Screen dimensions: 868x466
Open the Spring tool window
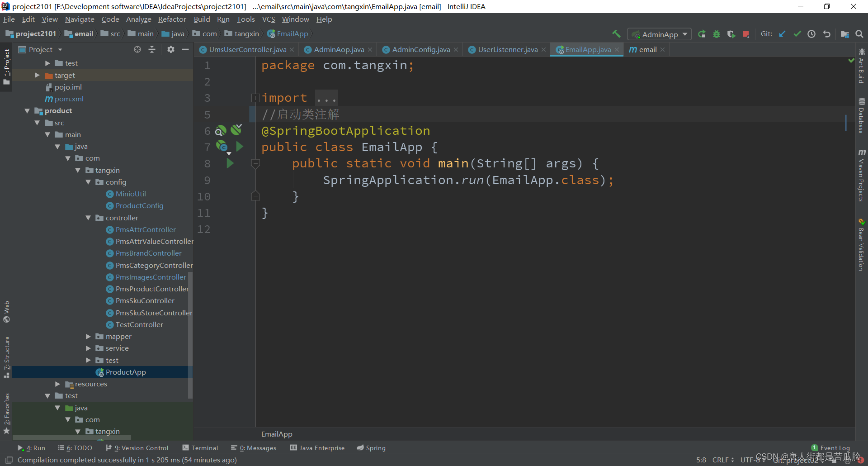click(x=371, y=448)
